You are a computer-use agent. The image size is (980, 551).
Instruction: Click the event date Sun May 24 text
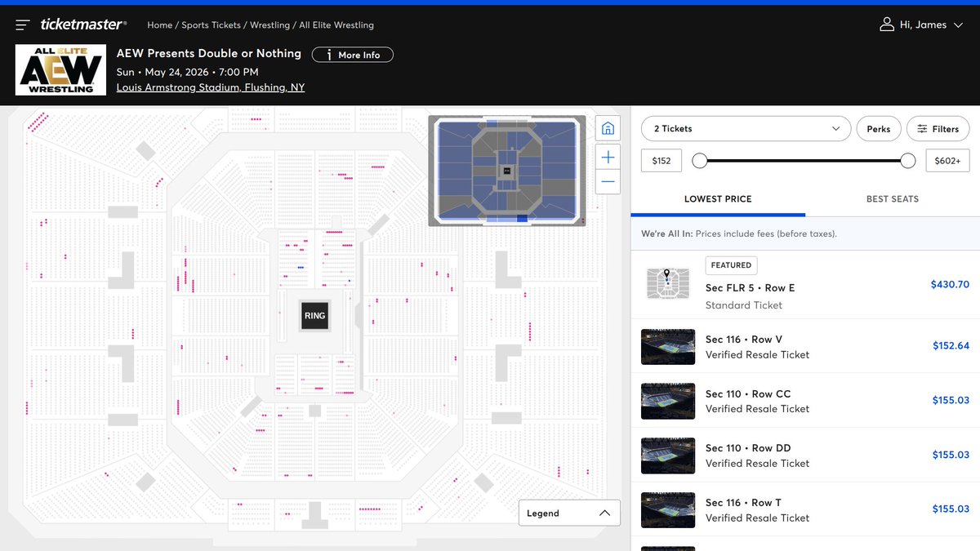pos(188,72)
